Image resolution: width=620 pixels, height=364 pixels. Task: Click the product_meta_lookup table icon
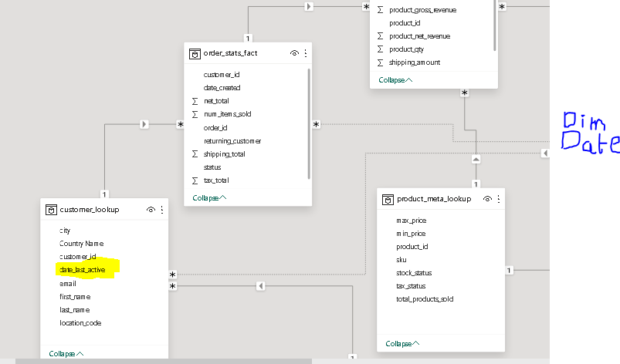tap(388, 200)
